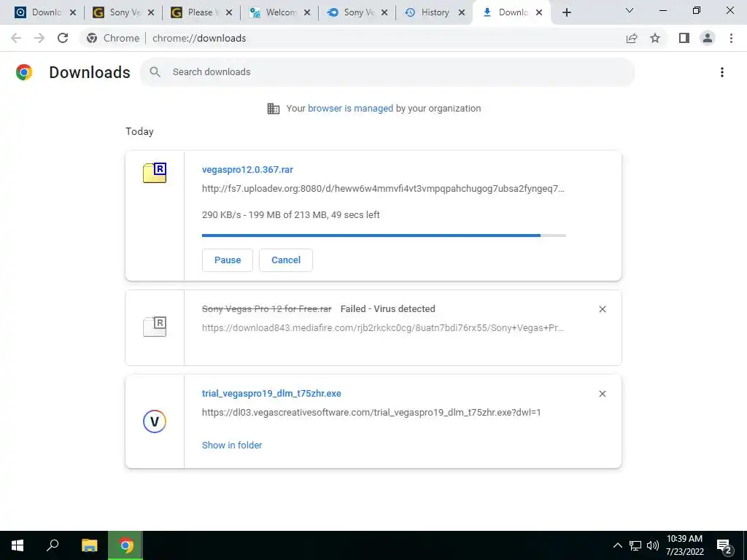
Task: Open the side panel icon
Action: pyautogui.click(x=684, y=38)
